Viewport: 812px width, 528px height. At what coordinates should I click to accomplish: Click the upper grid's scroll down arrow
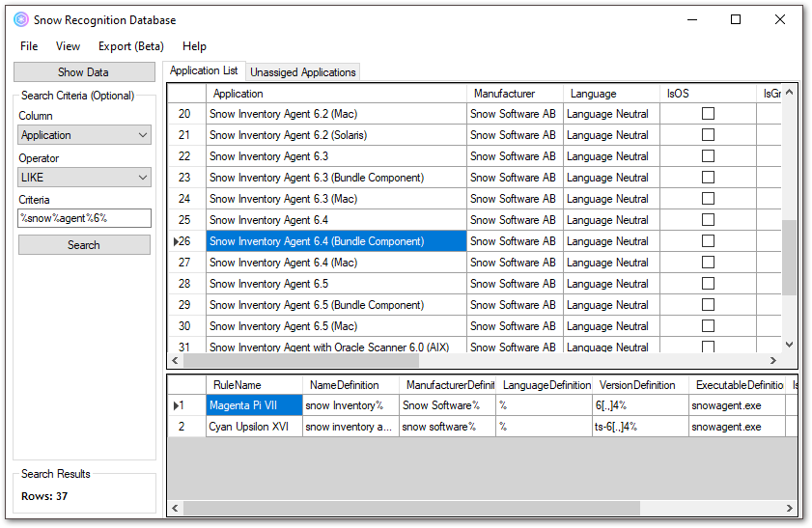[x=790, y=344]
